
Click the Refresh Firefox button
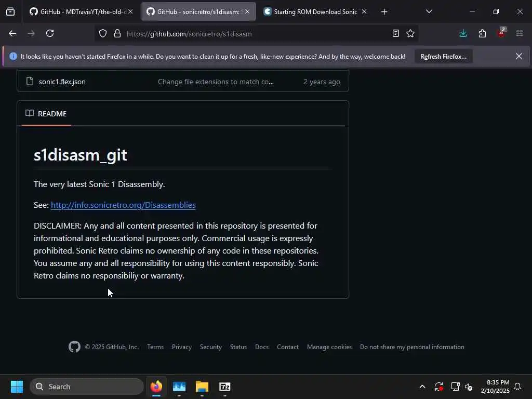click(x=444, y=57)
